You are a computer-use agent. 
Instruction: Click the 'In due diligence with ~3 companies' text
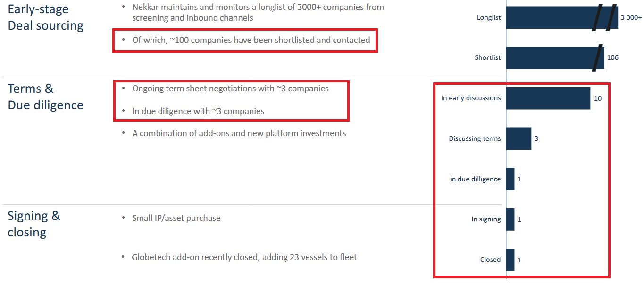pyautogui.click(x=198, y=111)
